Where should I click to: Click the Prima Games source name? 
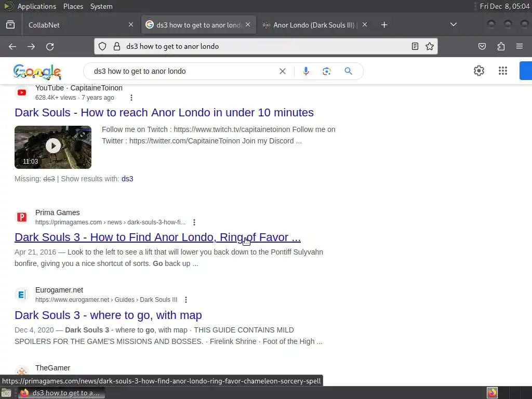[57, 212]
